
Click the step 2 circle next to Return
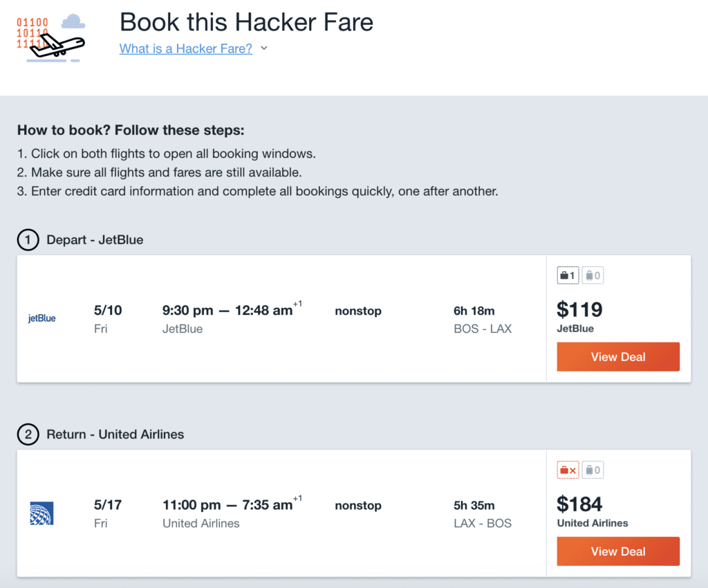(27, 434)
